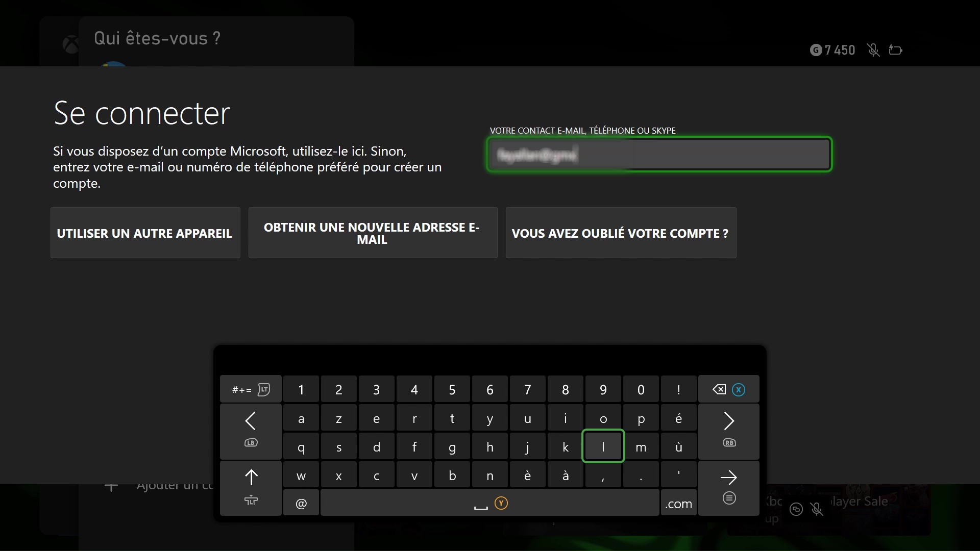Move cursor right with RB arrow key

point(728,432)
